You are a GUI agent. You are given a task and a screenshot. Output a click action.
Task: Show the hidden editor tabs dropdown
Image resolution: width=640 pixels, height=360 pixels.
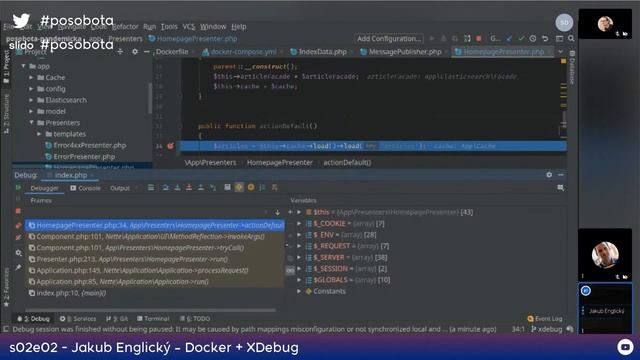(560, 52)
